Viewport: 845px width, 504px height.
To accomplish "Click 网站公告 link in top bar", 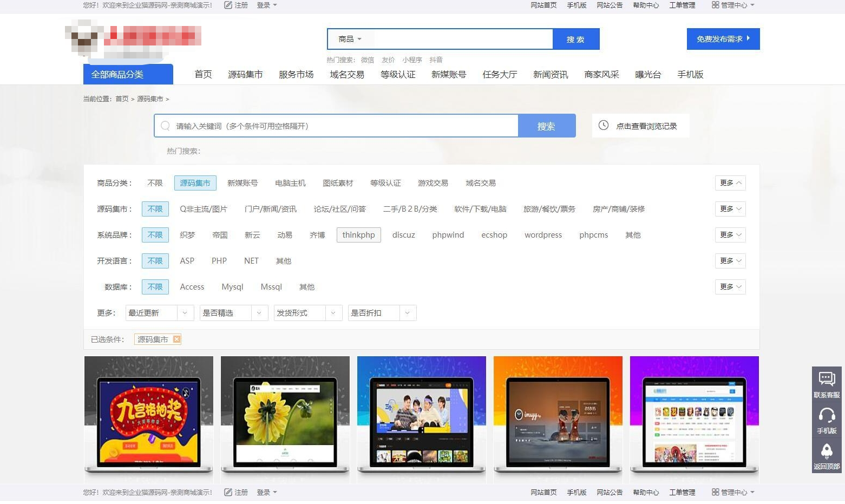I will click(x=610, y=5).
